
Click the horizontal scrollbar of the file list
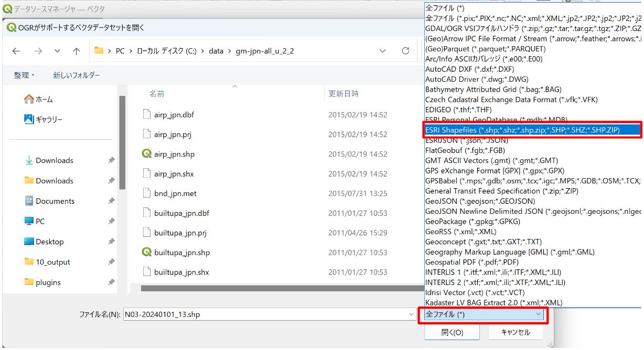pyautogui.click(x=282, y=288)
